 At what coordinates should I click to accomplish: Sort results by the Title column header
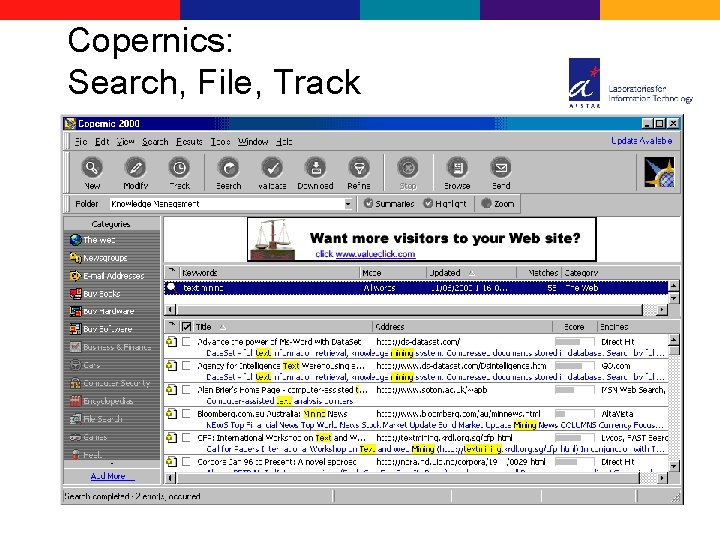click(x=282, y=326)
